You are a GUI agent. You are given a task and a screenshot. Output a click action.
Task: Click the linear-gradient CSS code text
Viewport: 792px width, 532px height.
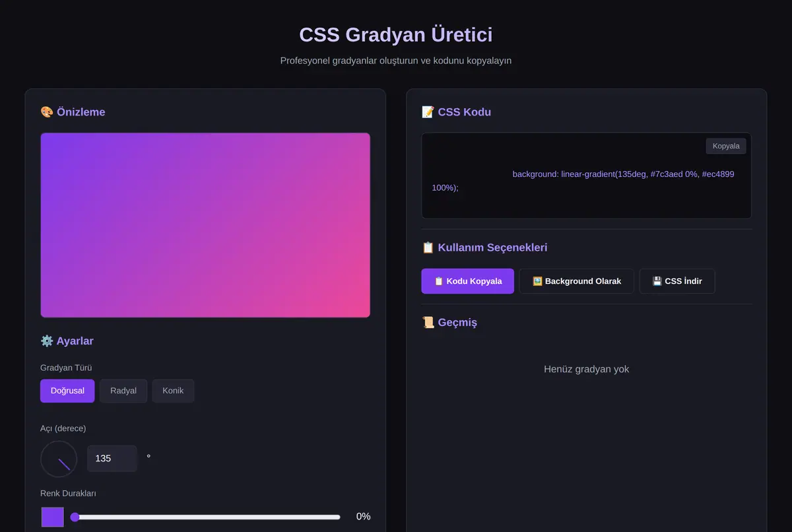(583, 181)
